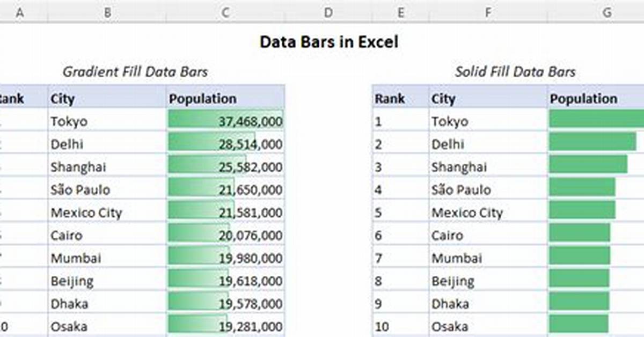Select rank 7 cell in solid fill table
Screen dimensions: 644x337
(x=401, y=258)
